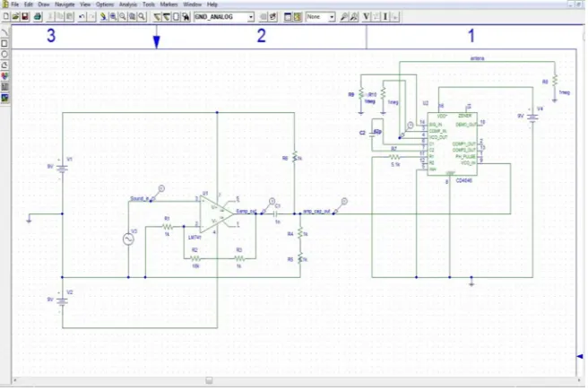Open the Navigate menu
This screenshot has width=588, height=391.
pos(65,4)
